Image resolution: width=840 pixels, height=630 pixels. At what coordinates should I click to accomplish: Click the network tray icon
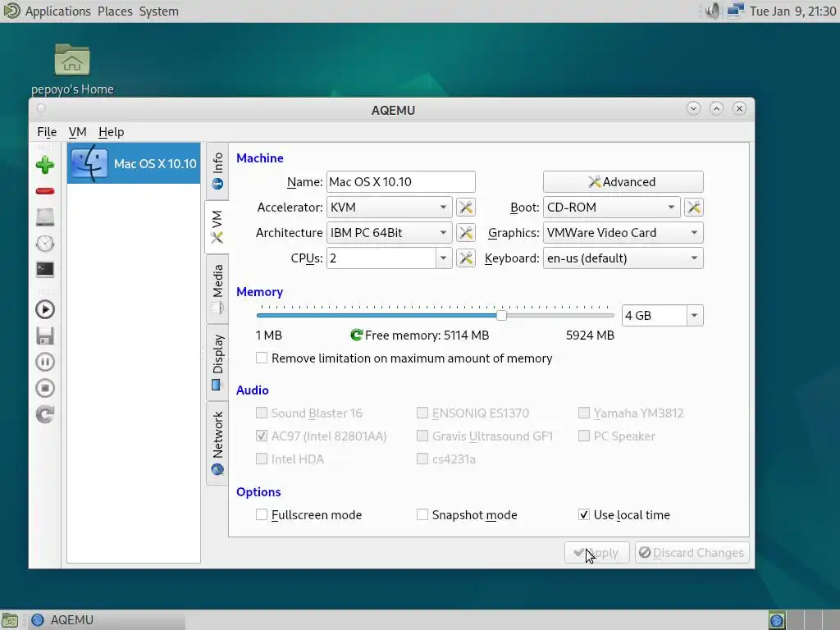[x=736, y=11]
